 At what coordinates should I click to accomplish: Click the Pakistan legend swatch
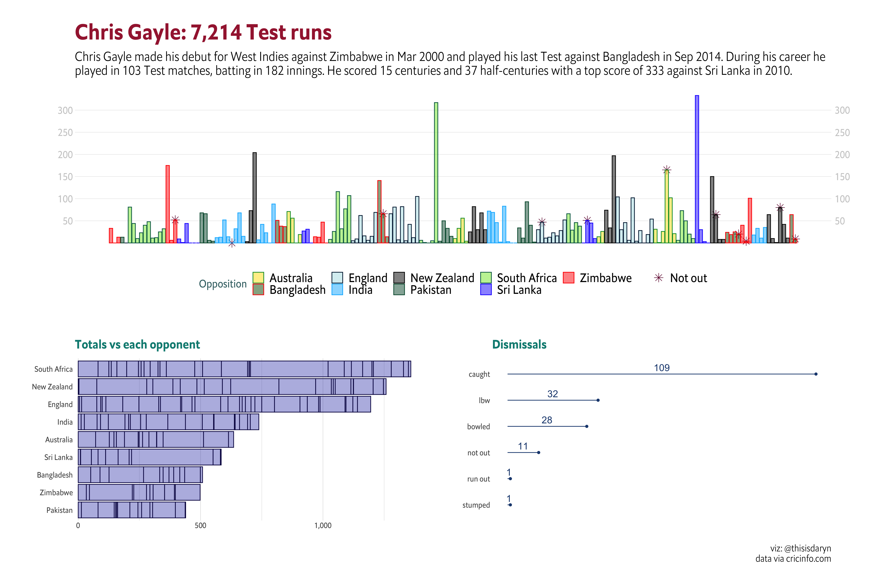399,289
